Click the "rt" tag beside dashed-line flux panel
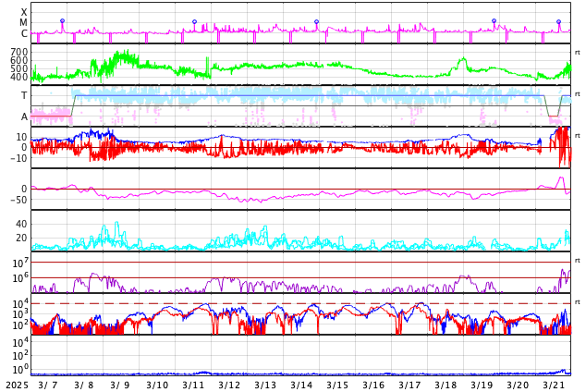Image resolution: width=586 pixels, height=392 pixels. click(x=578, y=301)
